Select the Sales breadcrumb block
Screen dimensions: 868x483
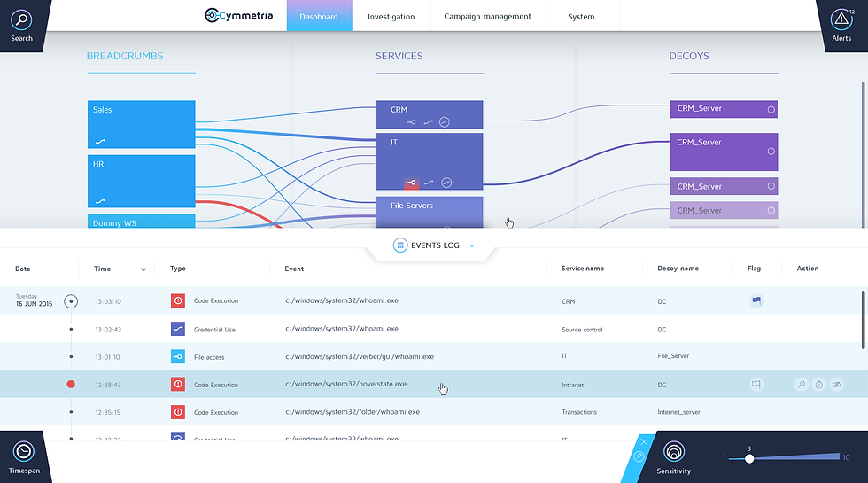click(141, 124)
